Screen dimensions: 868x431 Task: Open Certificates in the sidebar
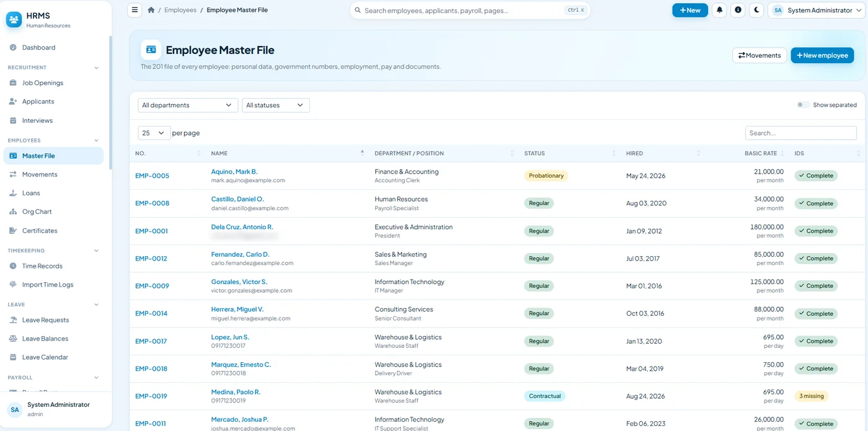point(53,231)
